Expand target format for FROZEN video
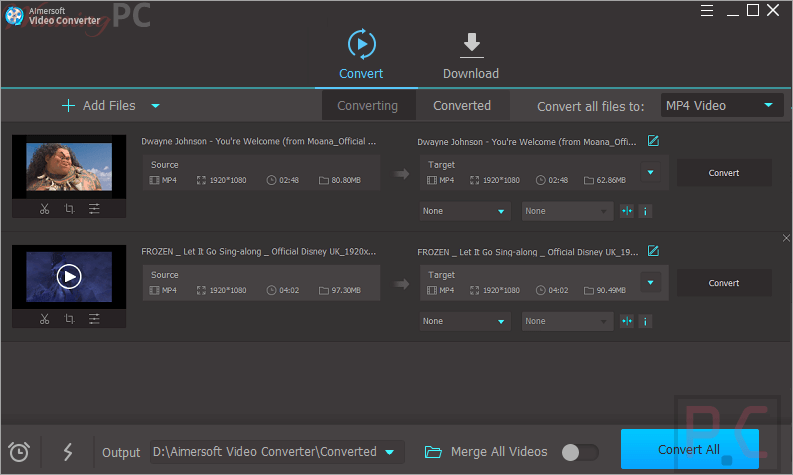This screenshot has width=793, height=475. pyautogui.click(x=650, y=283)
